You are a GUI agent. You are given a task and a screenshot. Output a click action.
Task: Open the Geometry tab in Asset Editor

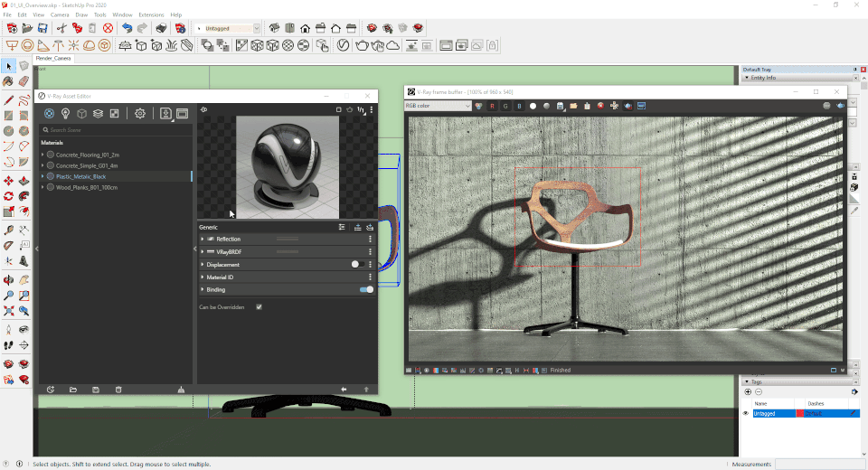point(81,114)
